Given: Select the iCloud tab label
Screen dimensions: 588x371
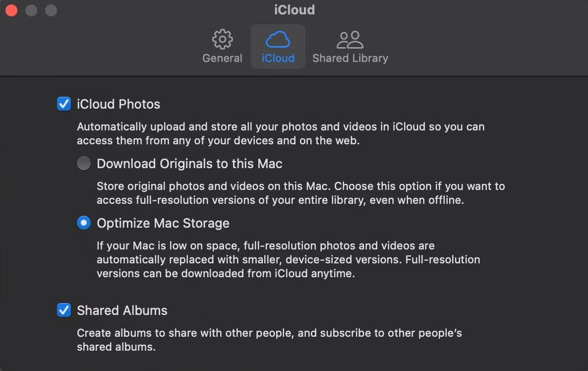Looking at the screenshot, I should [278, 58].
